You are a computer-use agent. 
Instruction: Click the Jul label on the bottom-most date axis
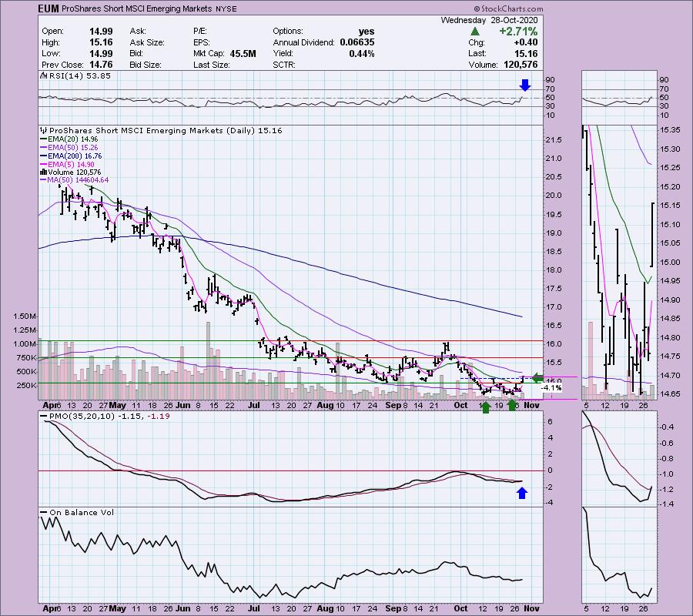(x=253, y=608)
